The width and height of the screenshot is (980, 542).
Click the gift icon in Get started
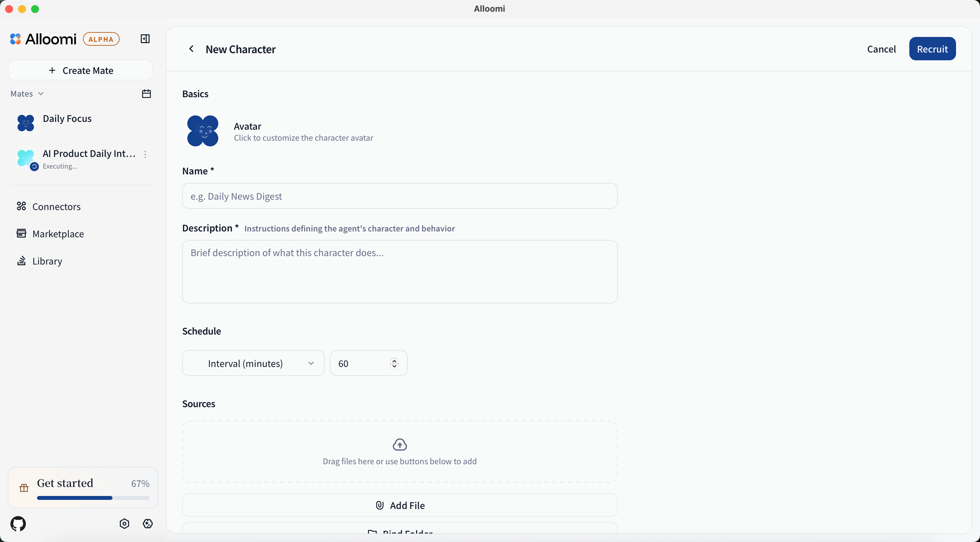[x=24, y=488]
